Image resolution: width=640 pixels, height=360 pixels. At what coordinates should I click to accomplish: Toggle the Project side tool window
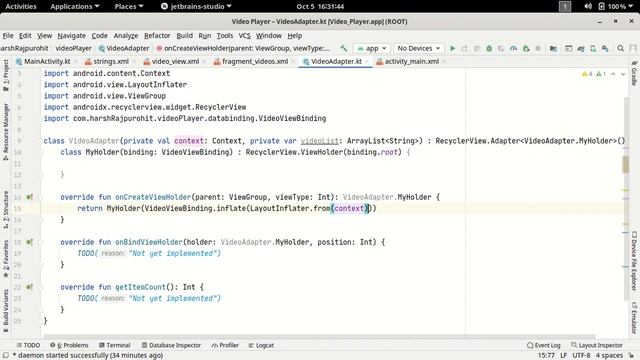pyautogui.click(x=6, y=76)
